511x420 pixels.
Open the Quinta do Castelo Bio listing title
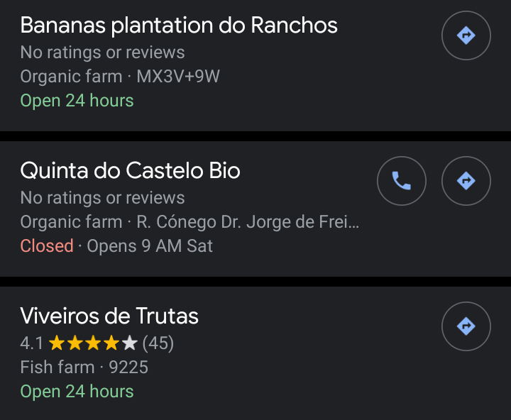click(x=130, y=171)
